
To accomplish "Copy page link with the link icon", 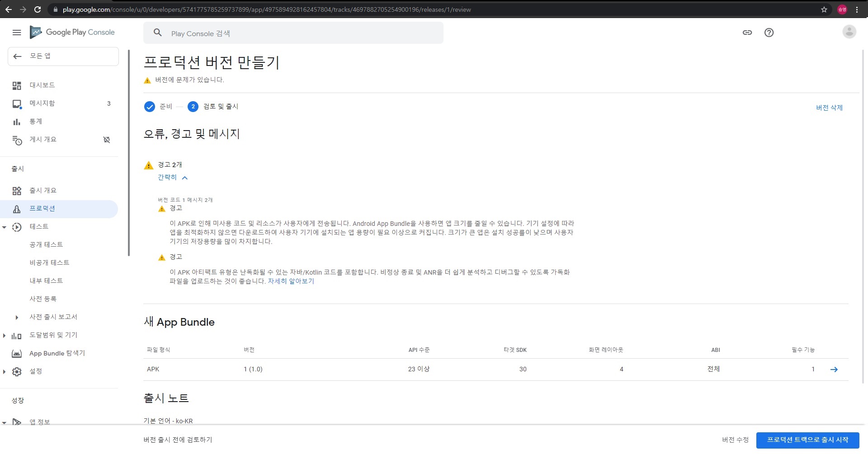I will click(x=747, y=33).
